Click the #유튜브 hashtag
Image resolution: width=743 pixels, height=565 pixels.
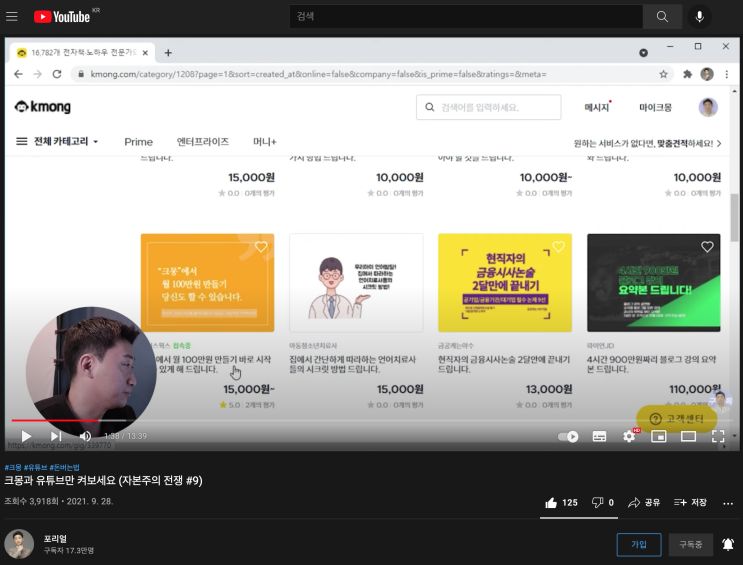(x=36, y=467)
